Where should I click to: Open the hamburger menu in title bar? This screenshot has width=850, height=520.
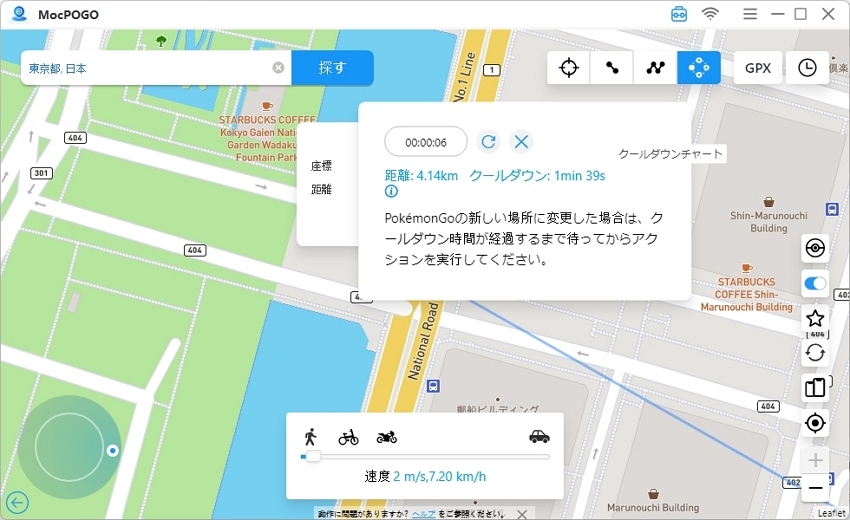[x=750, y=14]
